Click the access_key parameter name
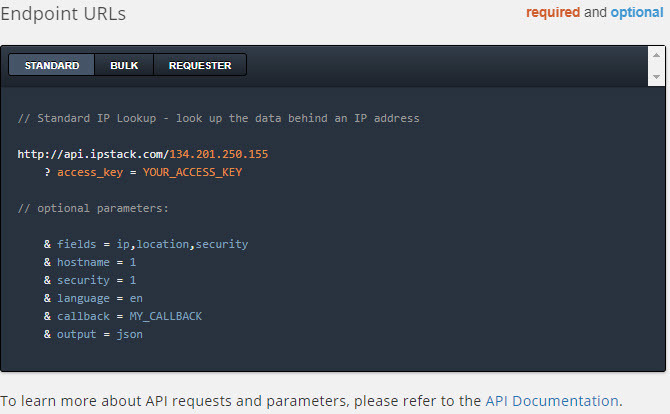 tap(90, 172)
